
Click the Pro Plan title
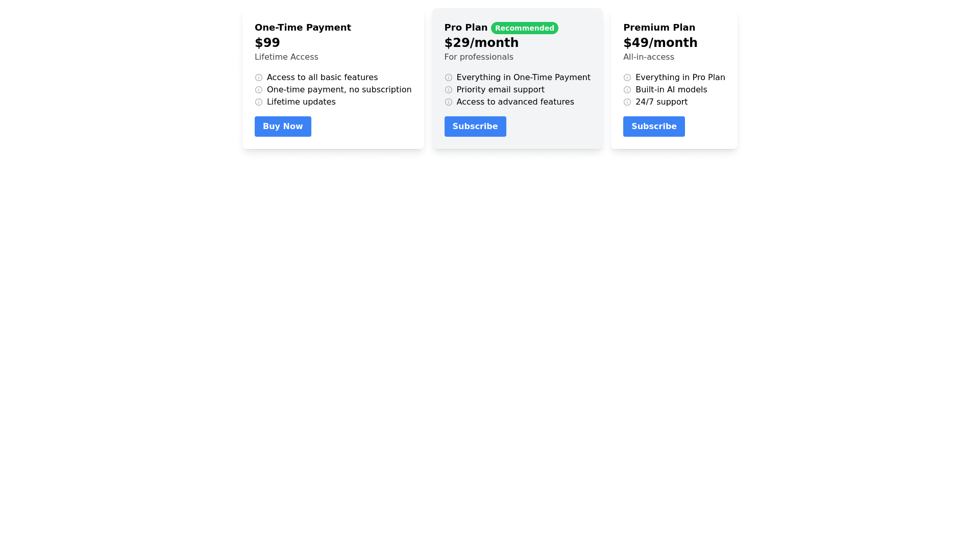(x=465, y=28)
